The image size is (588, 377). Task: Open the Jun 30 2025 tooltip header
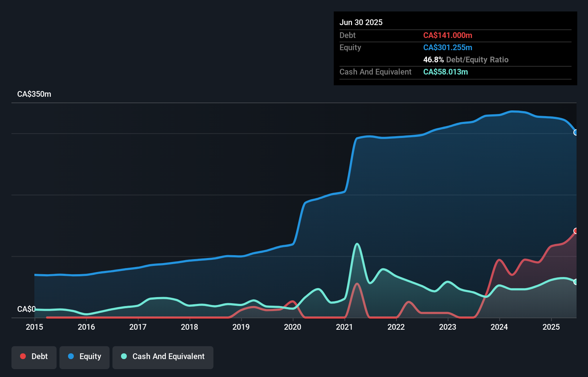[x=361, y=22]
